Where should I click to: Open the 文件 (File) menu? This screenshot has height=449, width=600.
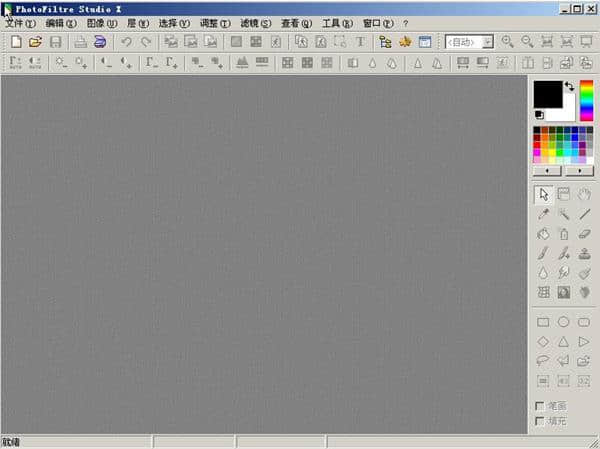pos(20,23)
